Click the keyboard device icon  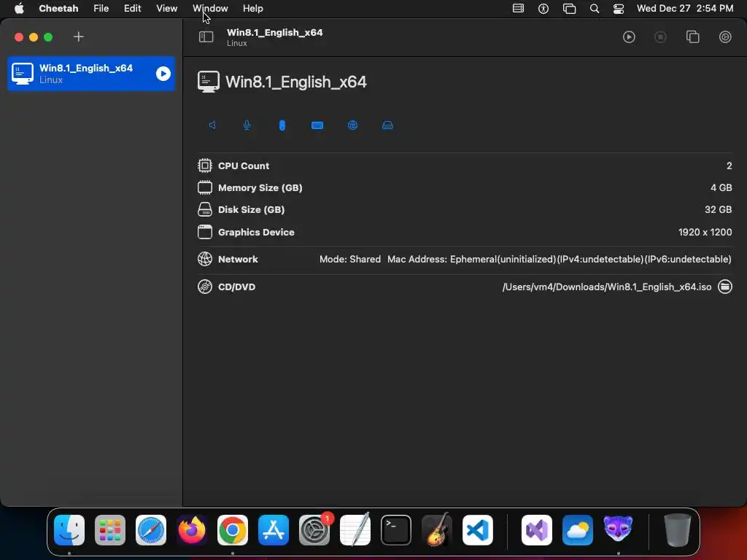point(317,125)
